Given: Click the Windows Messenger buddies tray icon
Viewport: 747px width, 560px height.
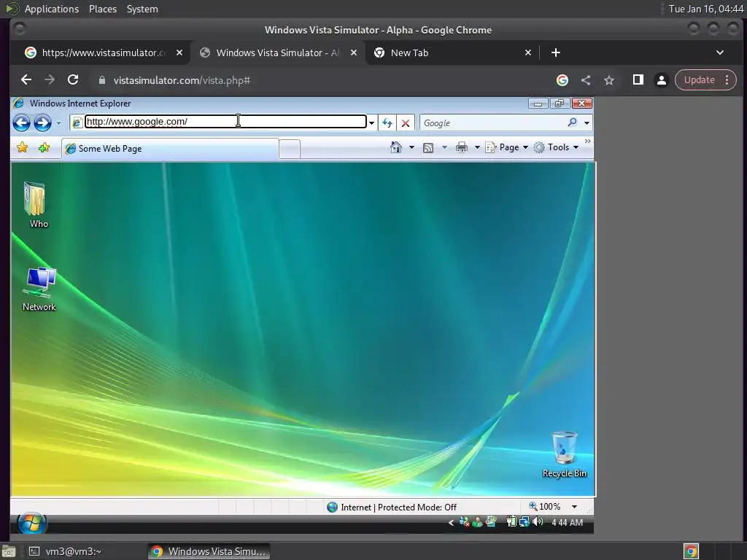Looking at the screenshot, I should (477, 522).
